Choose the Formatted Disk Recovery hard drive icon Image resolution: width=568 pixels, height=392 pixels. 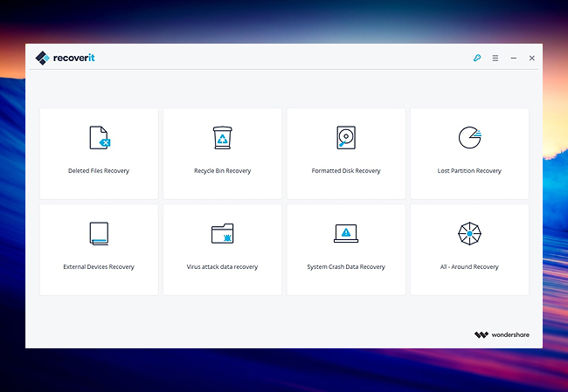tap(346, 138)
